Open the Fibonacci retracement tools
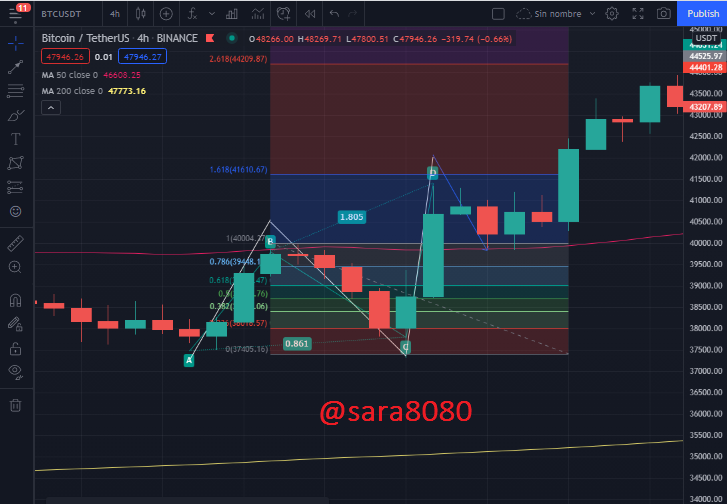Image resolution: width=727 pixels, height=504 pixels. [x=16, y=91]
